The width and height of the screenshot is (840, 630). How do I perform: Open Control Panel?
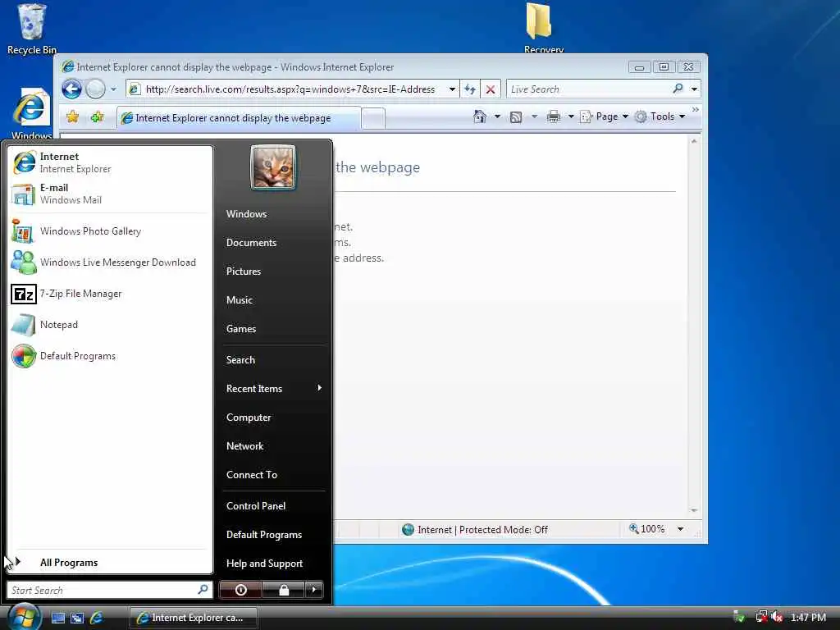coord(256,505)
